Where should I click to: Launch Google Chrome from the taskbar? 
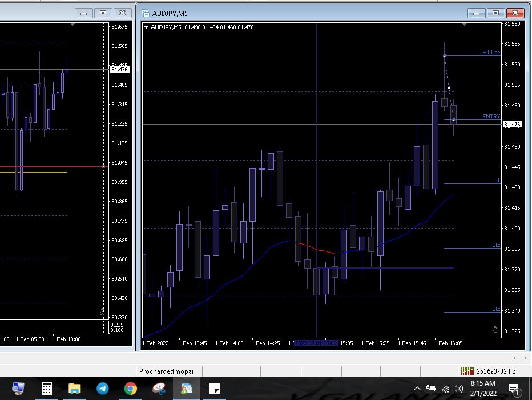click(131, 389)
